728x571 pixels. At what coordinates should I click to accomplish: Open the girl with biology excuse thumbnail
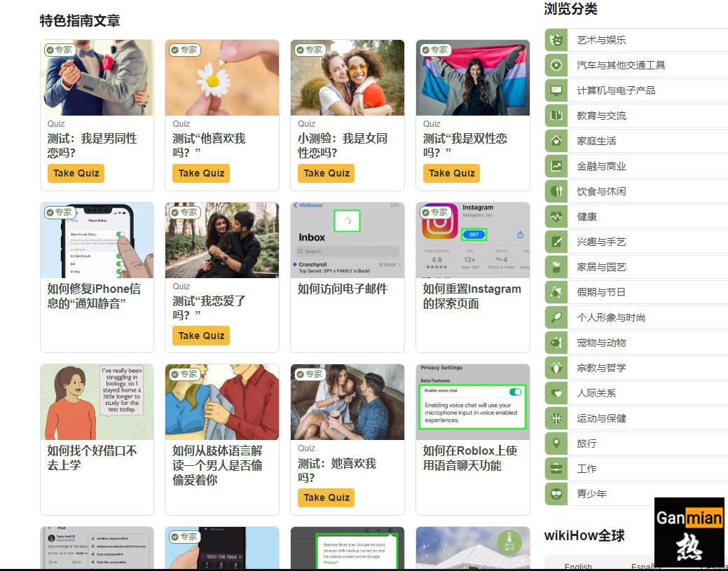click(97, 402)
